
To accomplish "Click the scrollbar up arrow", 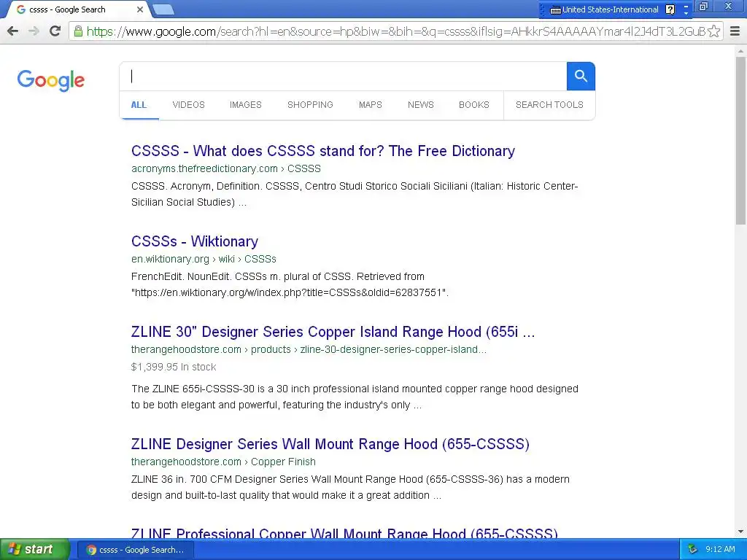I will 740,50.
